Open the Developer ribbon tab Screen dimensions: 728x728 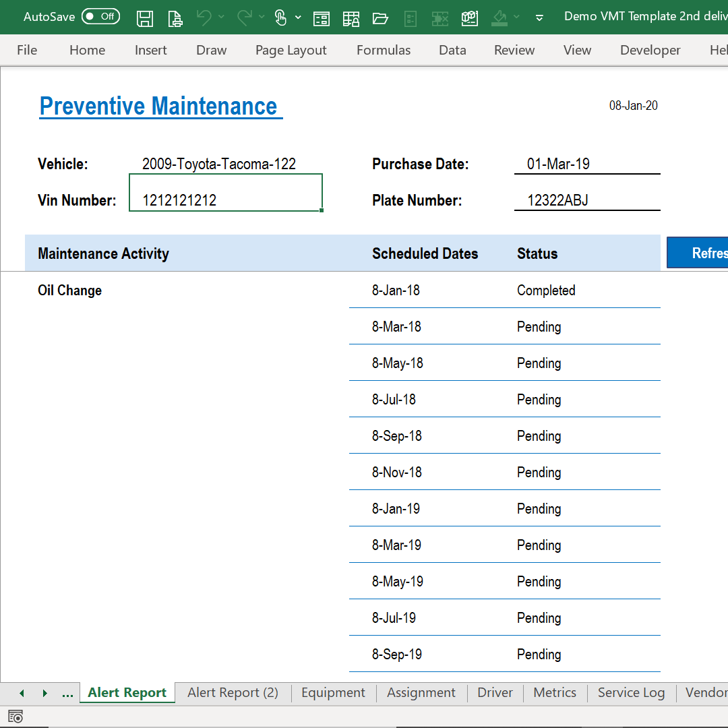(650, 50)
